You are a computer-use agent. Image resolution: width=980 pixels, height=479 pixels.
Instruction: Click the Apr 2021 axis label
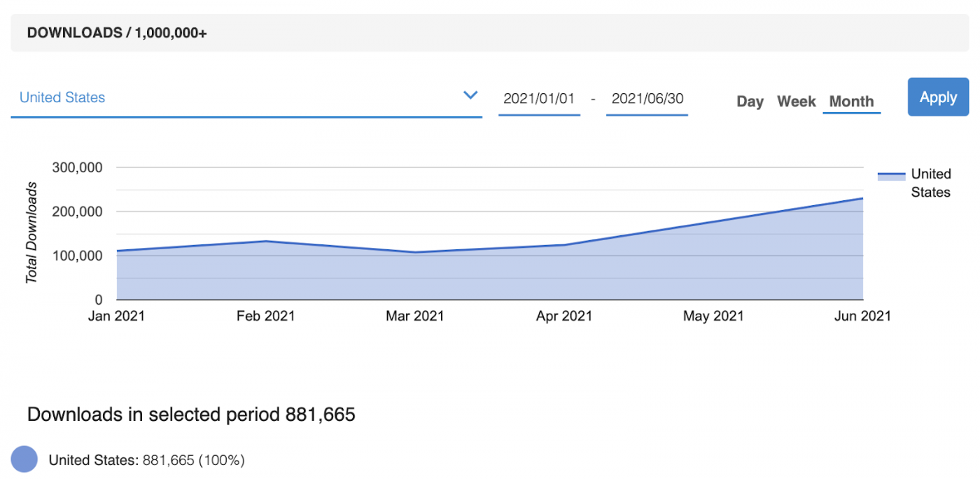[563, 316]
